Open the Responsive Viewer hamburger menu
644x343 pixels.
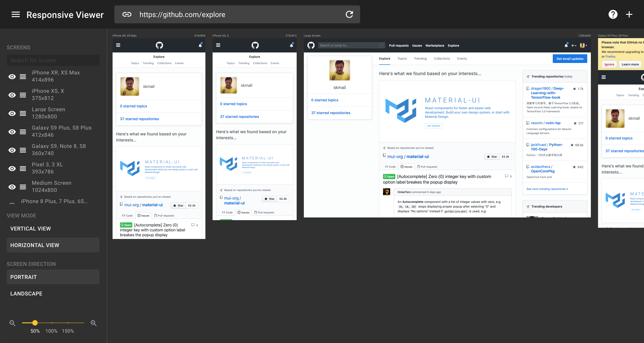15,15
